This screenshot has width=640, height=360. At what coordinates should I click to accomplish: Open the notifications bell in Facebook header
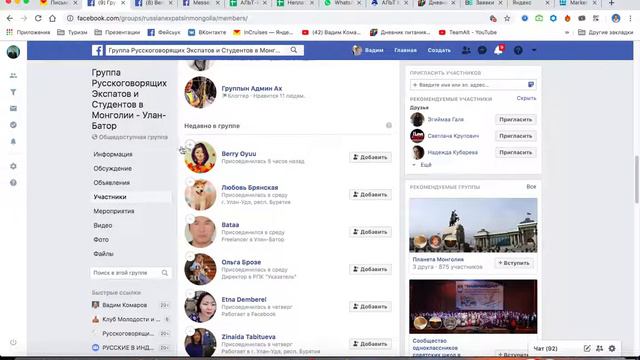(498, 50)
